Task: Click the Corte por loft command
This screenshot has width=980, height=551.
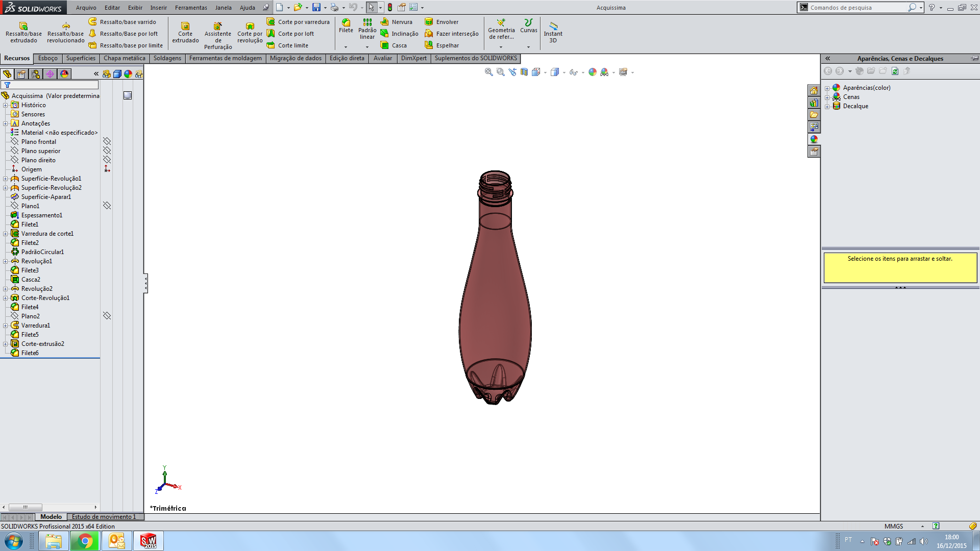Action: (296, 34)
